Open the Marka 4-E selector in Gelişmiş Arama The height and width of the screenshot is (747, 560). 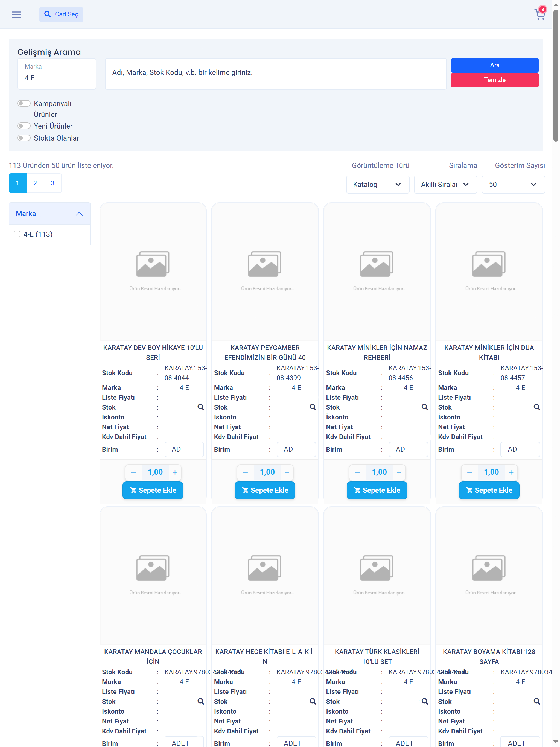point(57,74)
